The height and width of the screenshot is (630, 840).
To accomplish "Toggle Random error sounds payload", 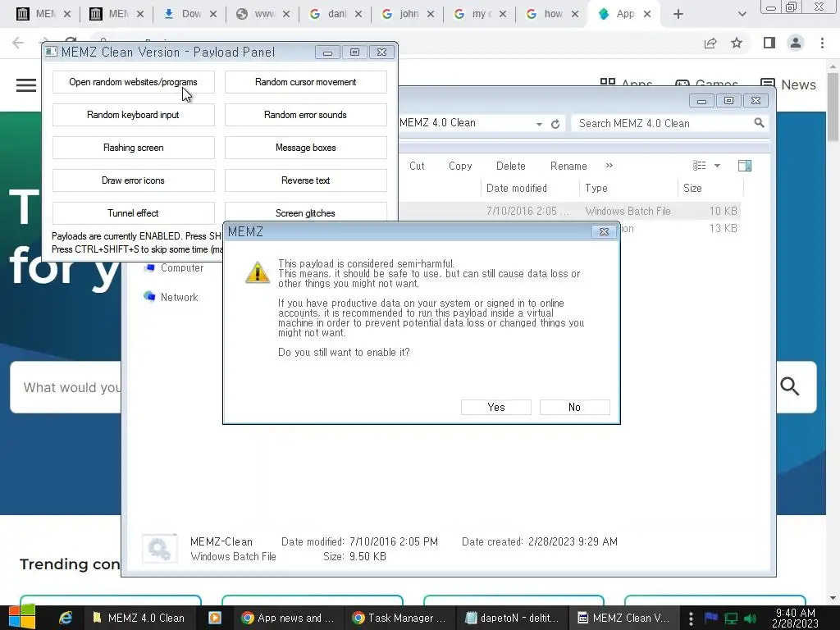I will (x=305, y=115).
